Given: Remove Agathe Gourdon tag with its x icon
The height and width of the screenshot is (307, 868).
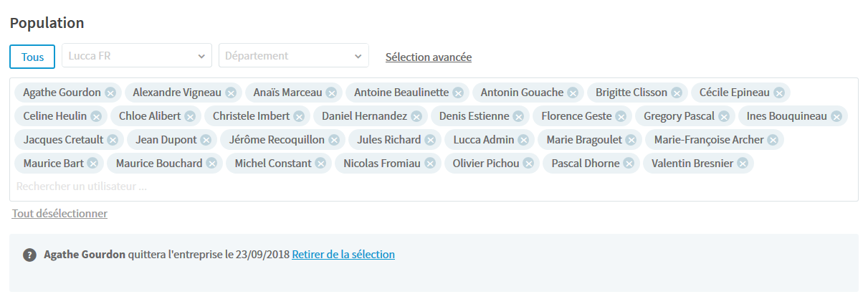Looking at the screenshot, I should (110, 93).
